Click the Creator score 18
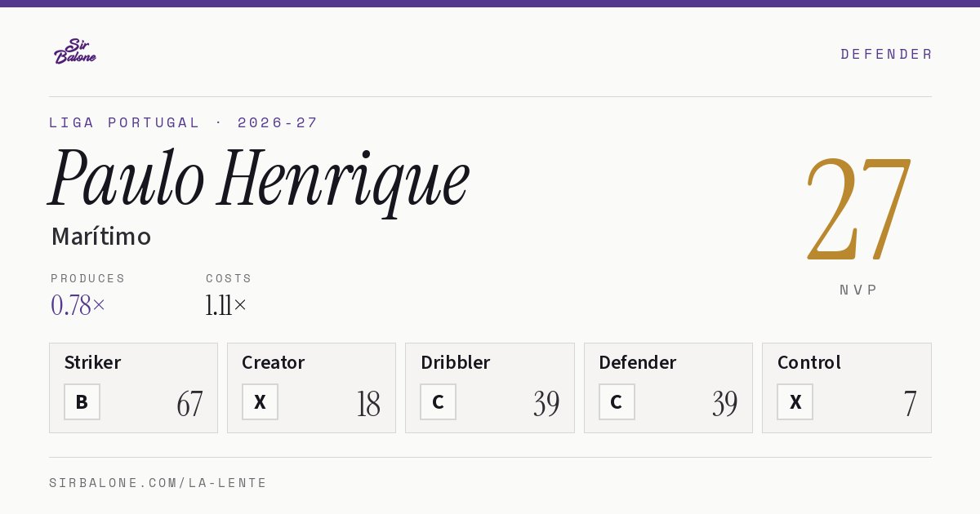 [x=368, y=404]
